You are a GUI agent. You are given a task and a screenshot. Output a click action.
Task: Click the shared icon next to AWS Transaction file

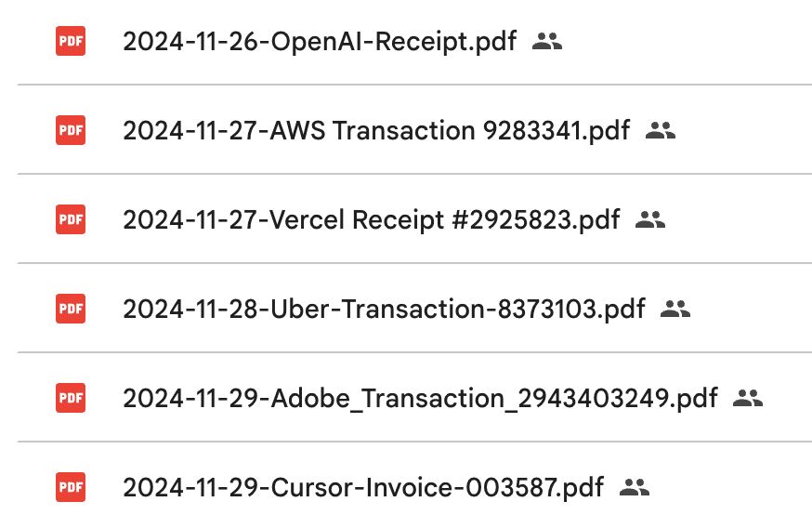pyautogui.click(x=660, y=130)
